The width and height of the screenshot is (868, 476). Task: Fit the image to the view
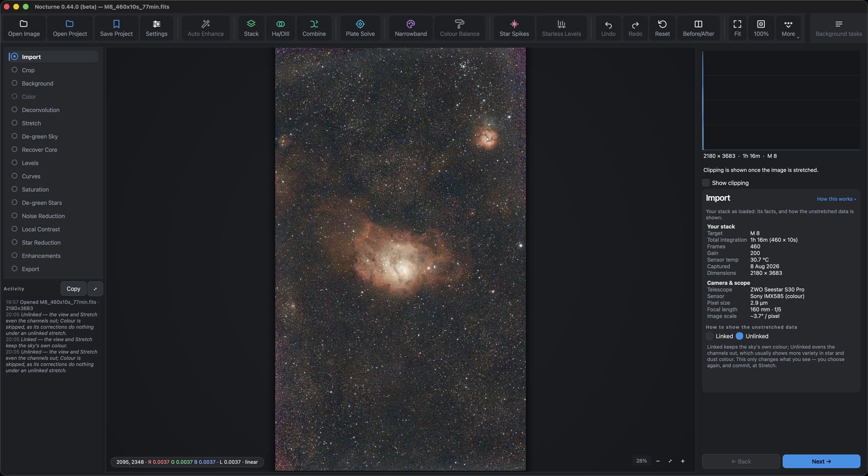[x=737, y=28]
